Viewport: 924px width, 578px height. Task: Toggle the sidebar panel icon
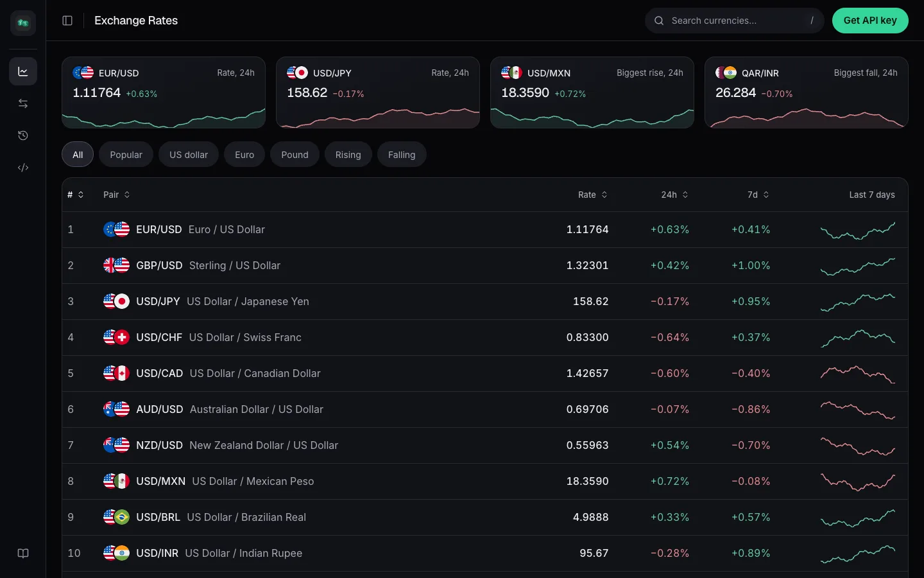(x=67, y=21)
